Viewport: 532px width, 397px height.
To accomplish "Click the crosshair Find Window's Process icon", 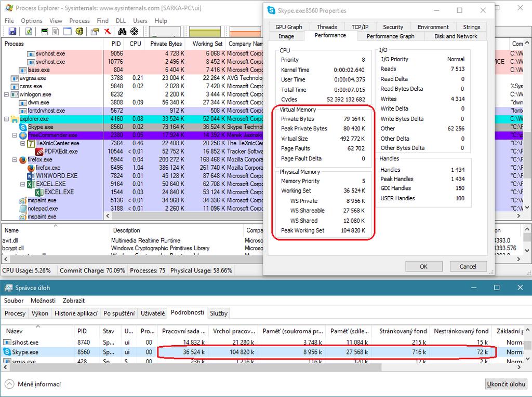I will point(135,32).
